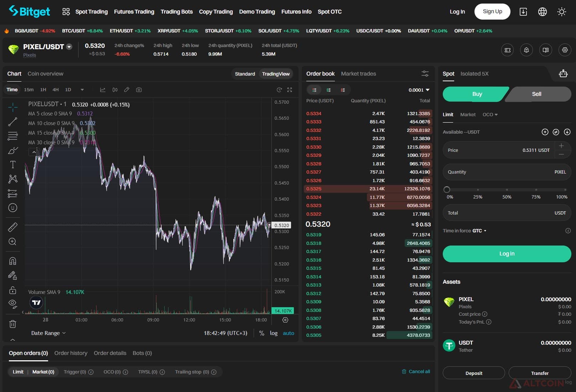Viewport: 576px width, 392px height.
Task: Click the Quantity input field
Action: 507,172
